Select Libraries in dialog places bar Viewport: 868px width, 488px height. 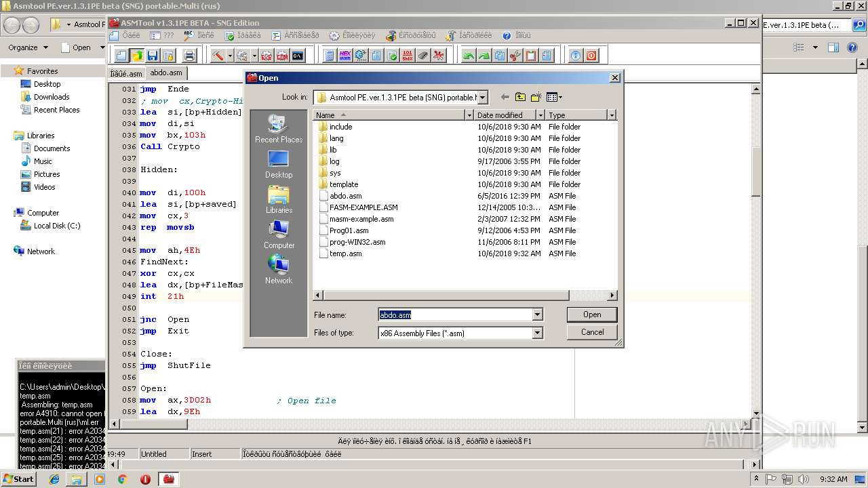pyautogui.click(x=279, y=199)
